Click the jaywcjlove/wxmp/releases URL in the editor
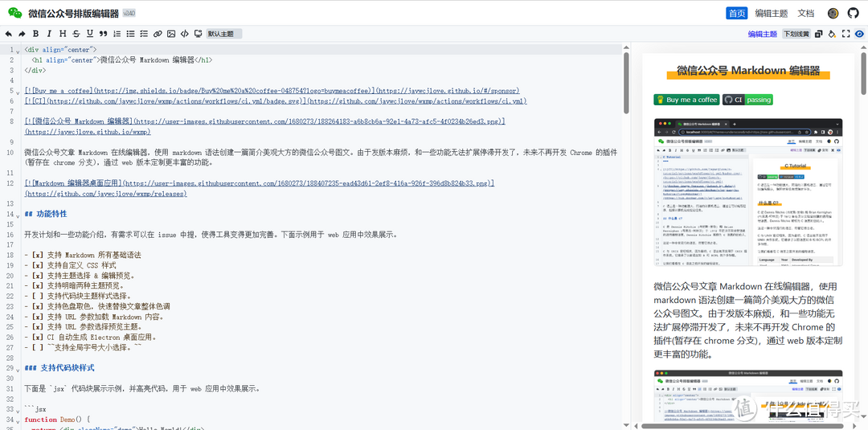This screenshot has height=430, width=868. click(106, 194)
